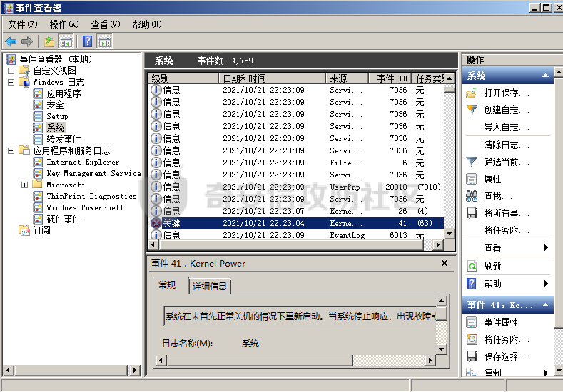
Task: Select the Setup log in tree
Action: click(57, 116)
